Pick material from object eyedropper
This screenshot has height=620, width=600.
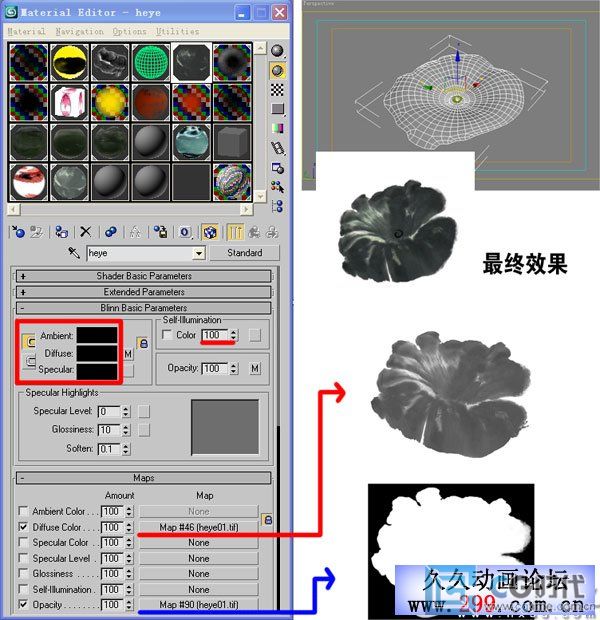pos(74,253)
